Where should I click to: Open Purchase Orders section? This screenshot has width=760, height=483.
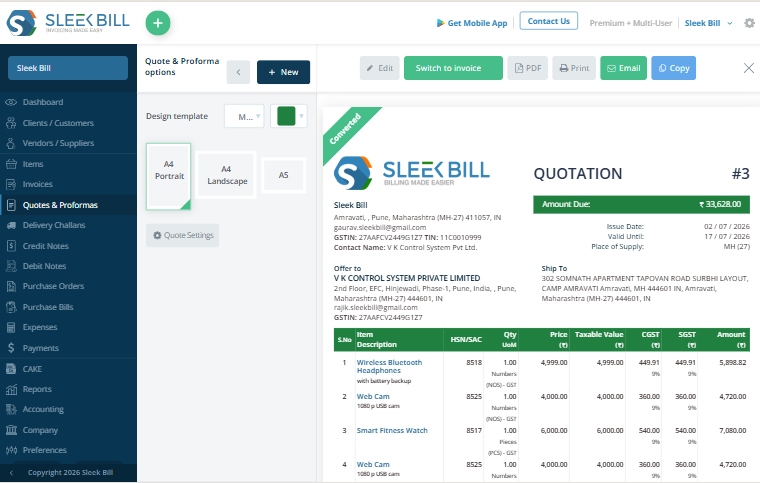(53, 286)
